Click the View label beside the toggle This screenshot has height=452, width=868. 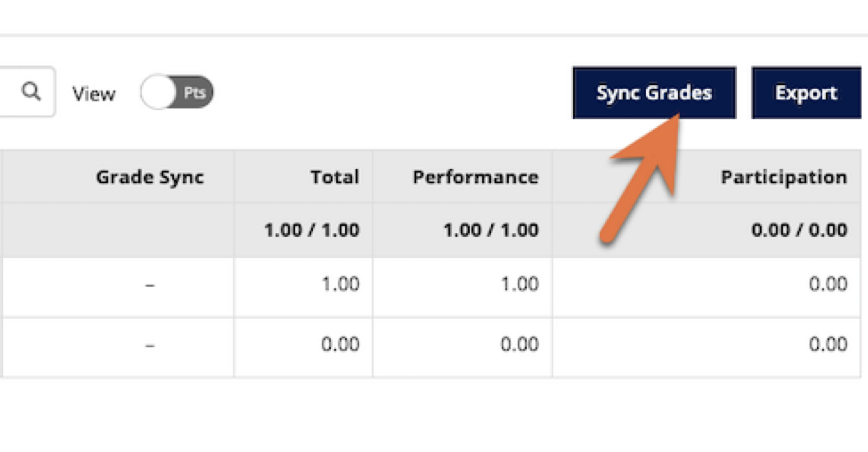[x=94, y=94]
